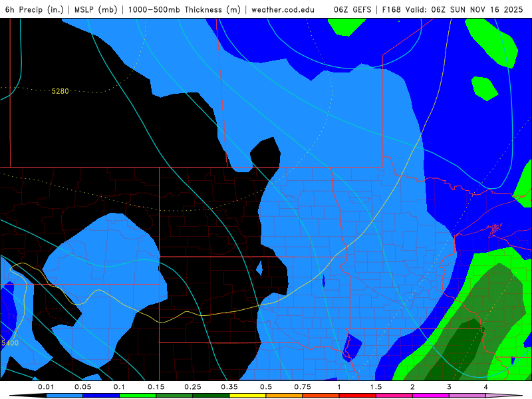Click the '1000-500mb Thickness (m)' label
This screenshot has height=399, width=532.
tap(184, 10)
